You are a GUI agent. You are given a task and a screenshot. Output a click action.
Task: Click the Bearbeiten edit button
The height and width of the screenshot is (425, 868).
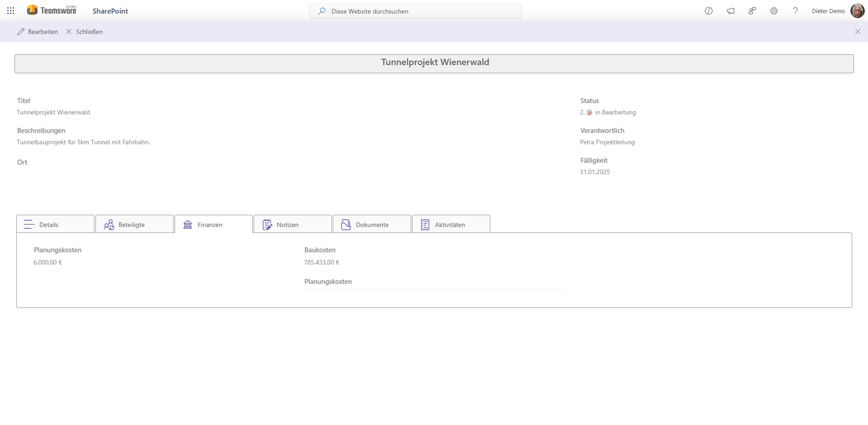coord(38,32)
